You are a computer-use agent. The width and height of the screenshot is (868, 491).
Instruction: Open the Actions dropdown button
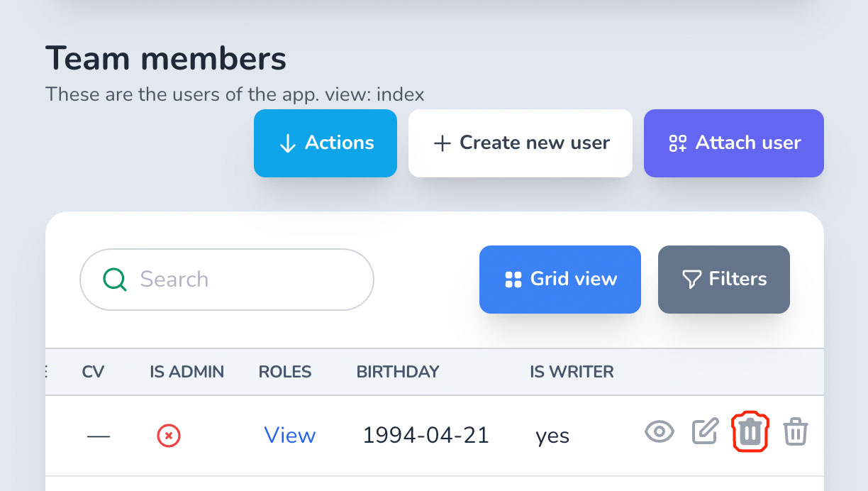pos(325,143)
